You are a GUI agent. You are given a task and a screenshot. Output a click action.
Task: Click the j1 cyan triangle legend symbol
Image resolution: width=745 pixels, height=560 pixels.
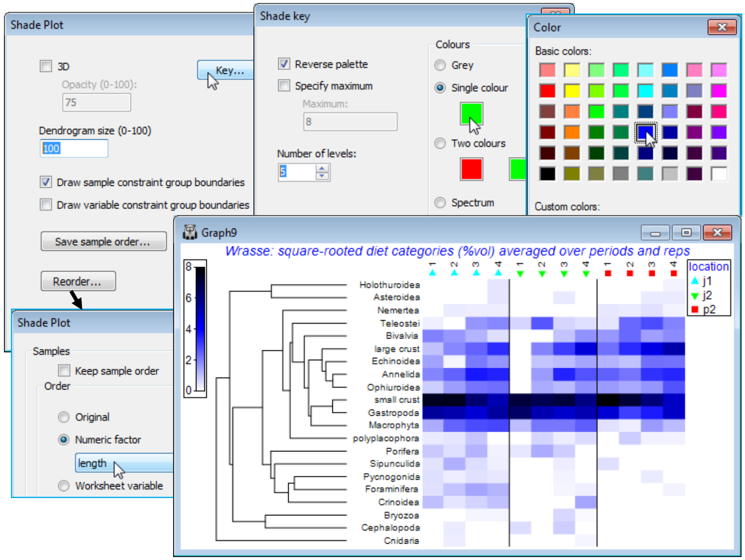click(x=694, y=281)
